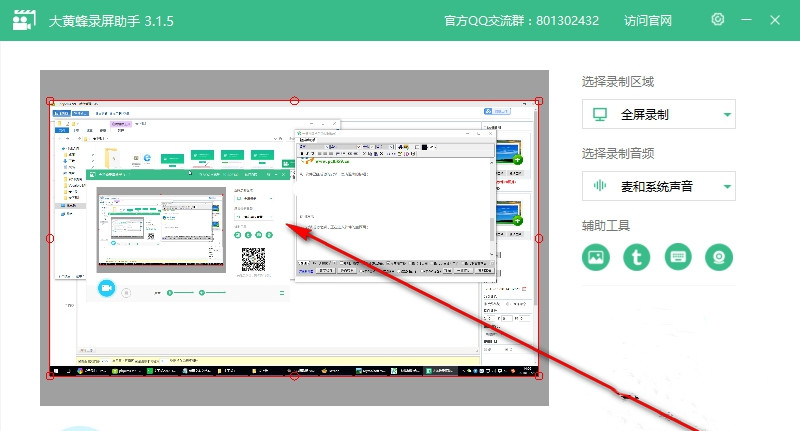Viewport: 800px width, 431px height.
Task: Click the top-left corner selection handle
Action: (x=50, y=101)
